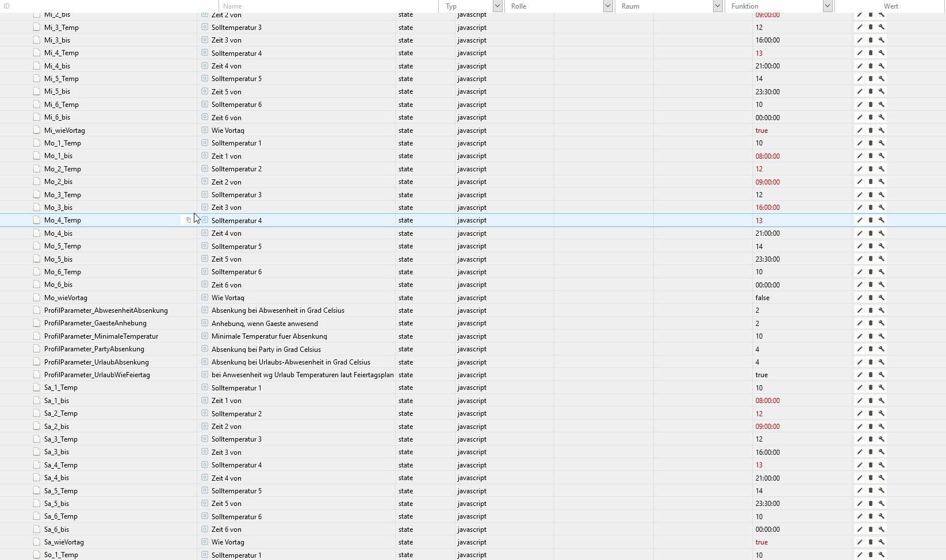Open wrench settings for ProfilParameter_GaesteAnhebung
946x560 pixels.
[x=882, y=323]
